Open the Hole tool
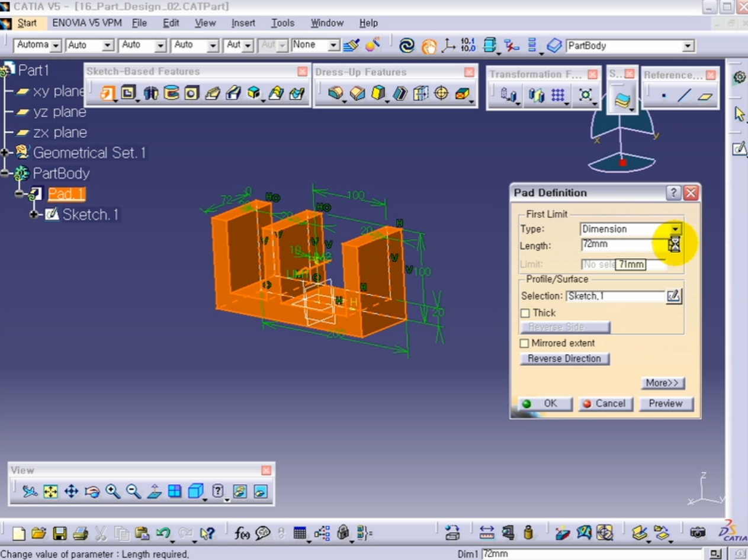Image resolution: width=748 pixels, height=560 pixels. 192,92
